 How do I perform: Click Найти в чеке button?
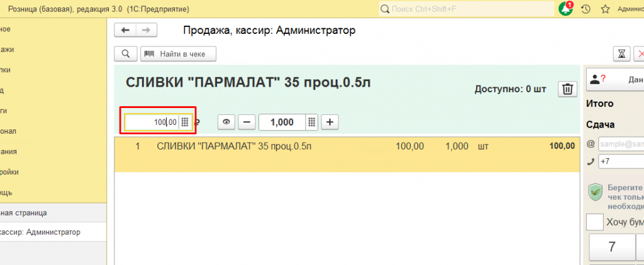178,54
